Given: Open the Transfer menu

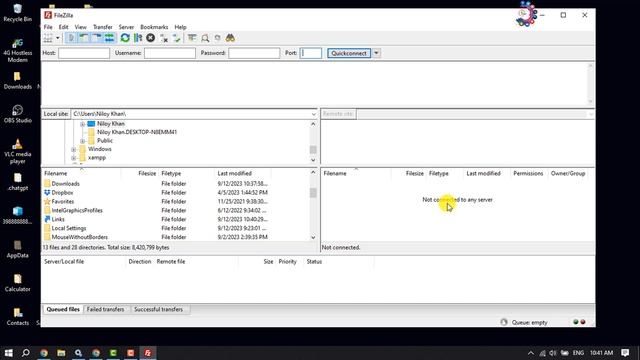Looking at the screenshot, I should point(102,27).
